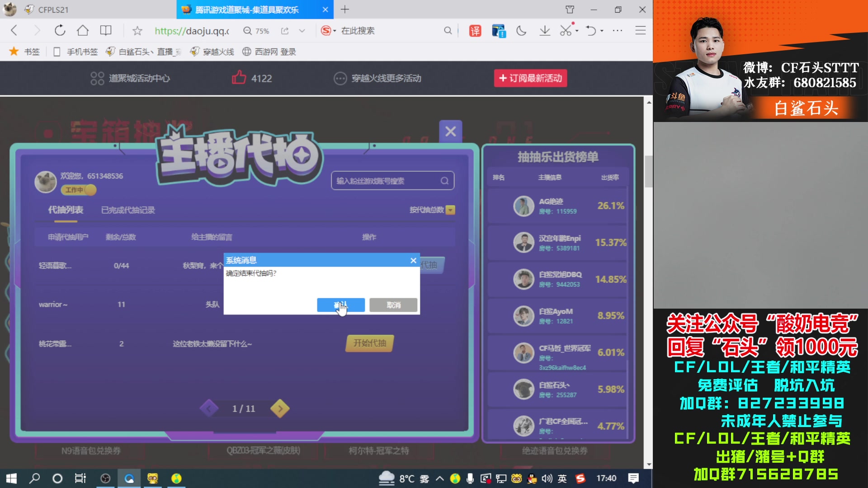Screen dimensions: 868x488
Task: Expand undo history dropdown arrow
Action: click(x=602, y=31)
